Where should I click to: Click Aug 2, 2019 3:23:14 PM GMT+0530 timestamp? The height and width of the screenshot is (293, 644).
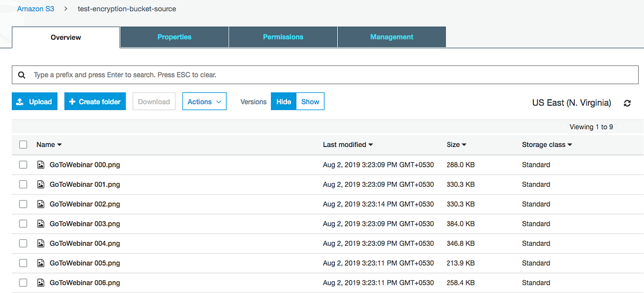[378, 204]
